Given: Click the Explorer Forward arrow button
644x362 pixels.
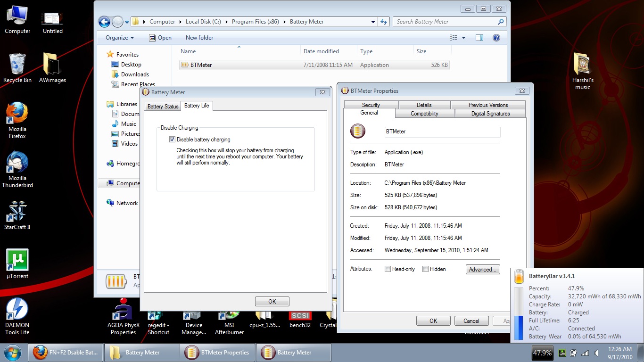Looking at the screenshot, I should coord(117,22).
